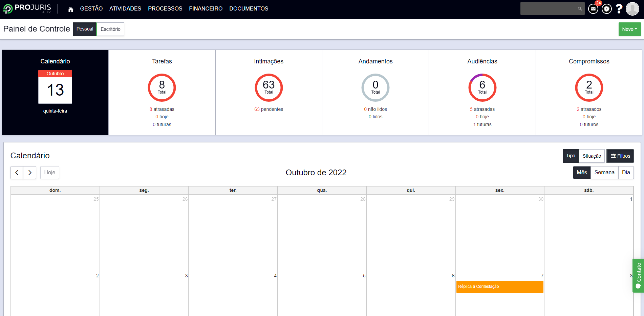Open the user avatar menu

click(x=632, y=9)
